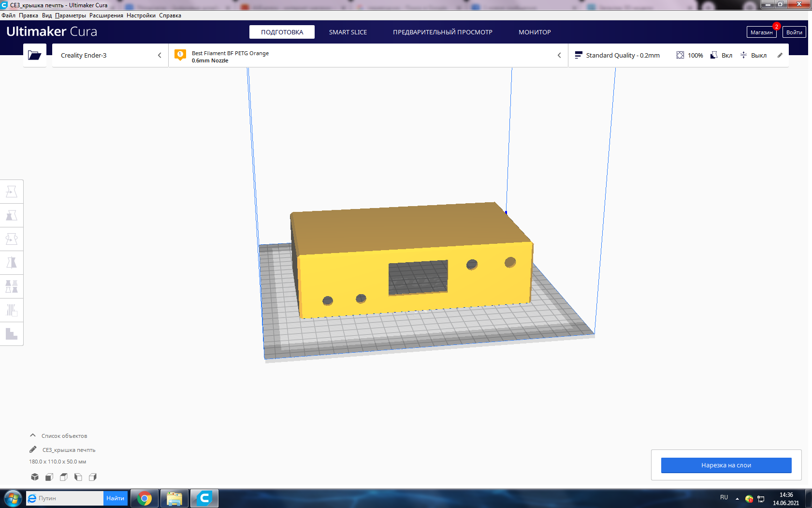
Task: Switch to ПРЕДВАРИТЕЛЬНЫЙ ПРОСМОТР tab
Action: (x=442, y=32)
